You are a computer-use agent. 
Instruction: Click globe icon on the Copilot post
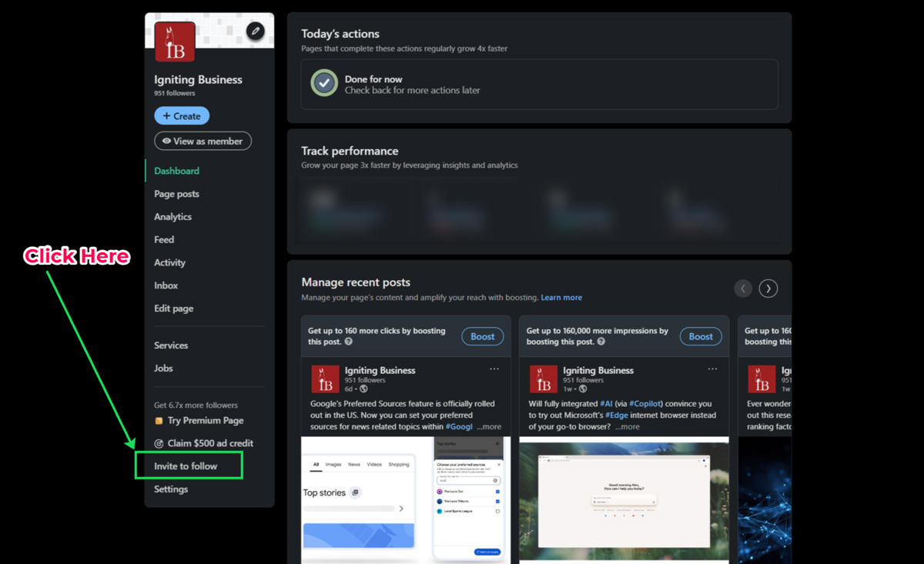583,389
